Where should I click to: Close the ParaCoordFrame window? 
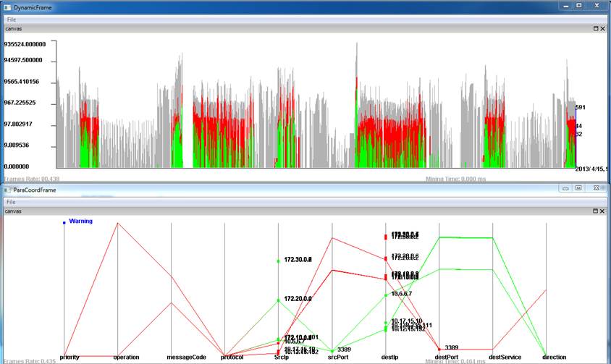[597, 188]
